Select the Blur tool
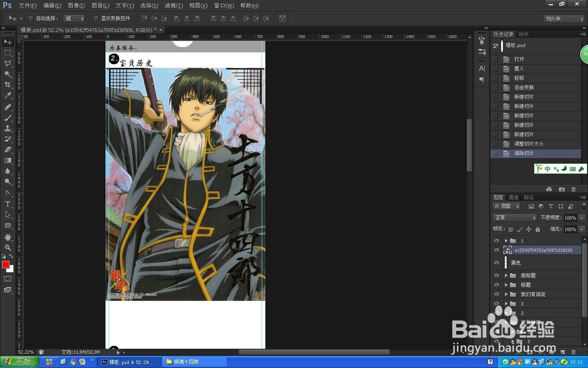Image resolution: width=588 pixels, height=368 pixels. [8, 171]
